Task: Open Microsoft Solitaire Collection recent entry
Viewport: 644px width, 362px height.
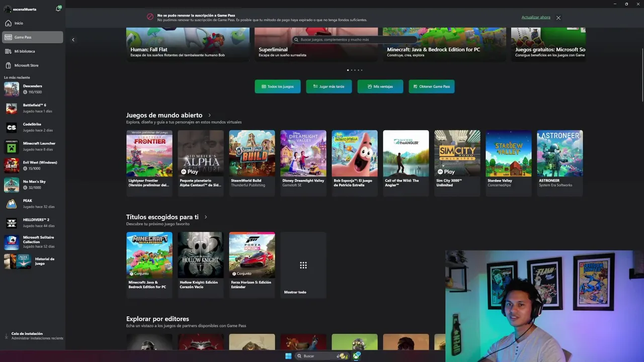Action: click(x=33, y=242)
